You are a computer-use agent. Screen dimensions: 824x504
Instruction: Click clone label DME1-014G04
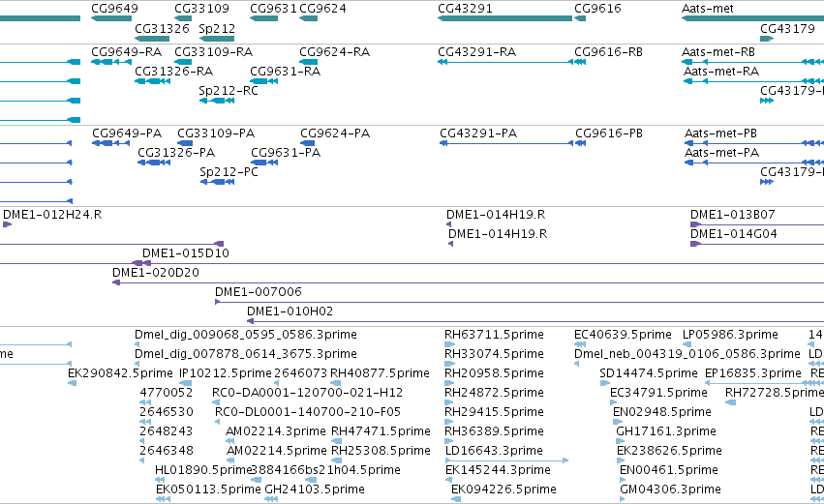[734, 234]
